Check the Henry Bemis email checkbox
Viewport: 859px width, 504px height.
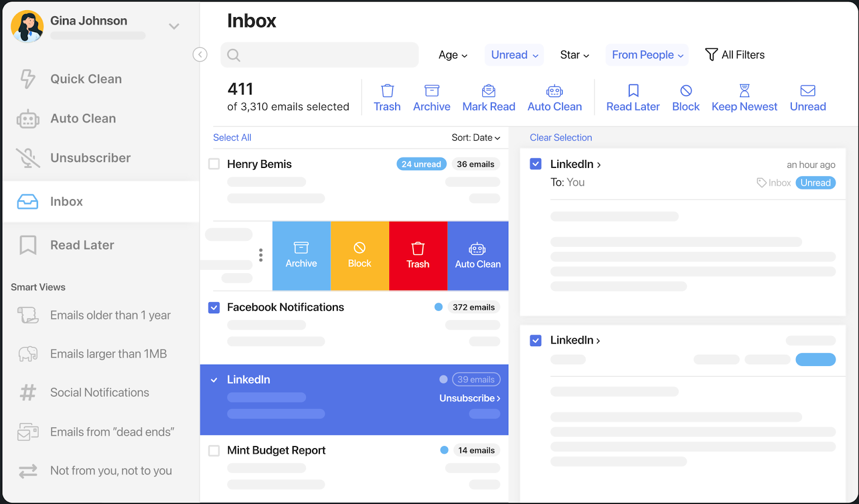click(214, 164)
